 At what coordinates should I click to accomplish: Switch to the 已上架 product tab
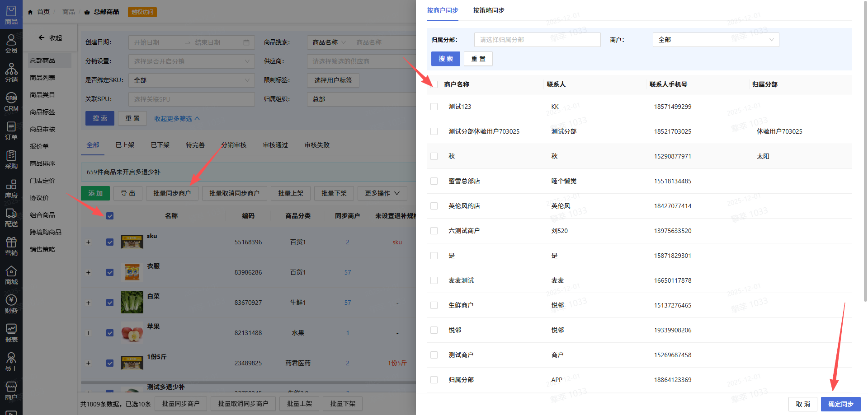tap(125, 145)
